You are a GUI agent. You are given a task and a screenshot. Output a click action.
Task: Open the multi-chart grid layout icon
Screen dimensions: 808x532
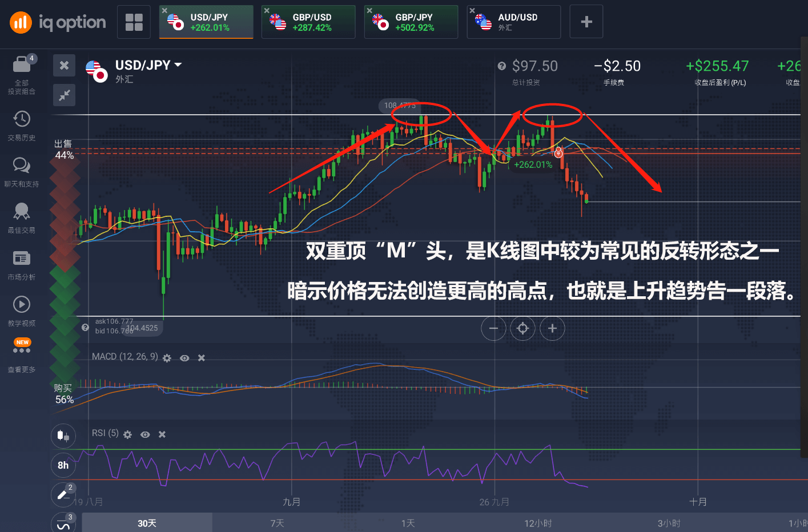pos(134,22)
